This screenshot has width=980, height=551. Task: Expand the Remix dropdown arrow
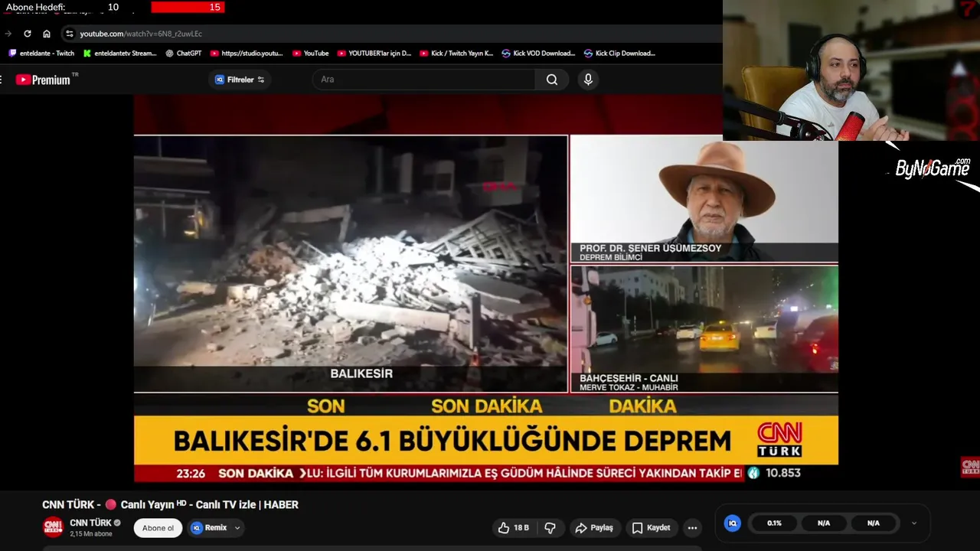tap(237, 528)
